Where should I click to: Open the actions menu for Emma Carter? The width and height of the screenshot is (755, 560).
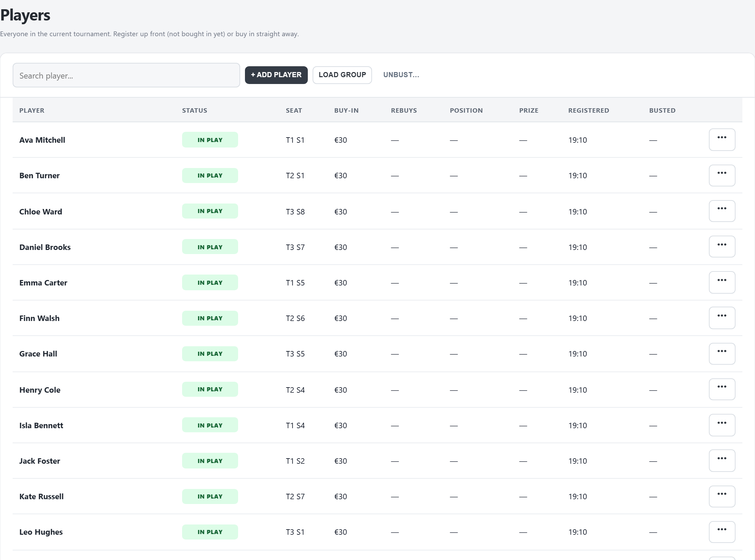point(722,282)
